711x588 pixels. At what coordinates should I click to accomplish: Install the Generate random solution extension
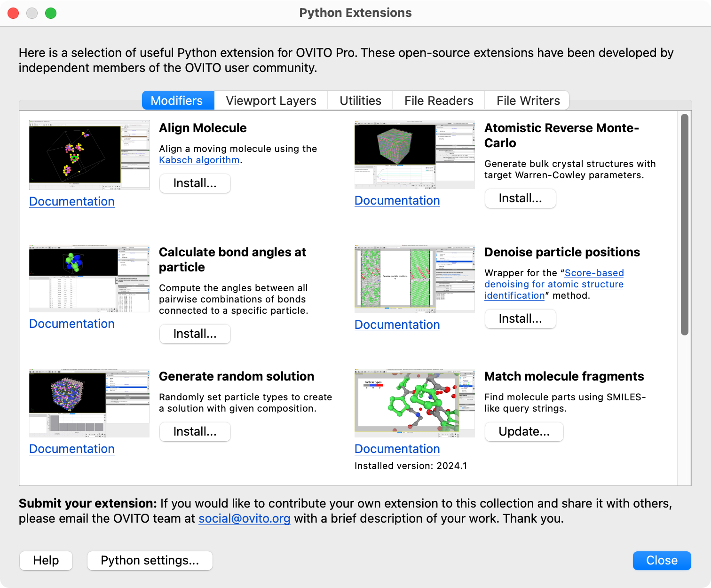(x=195, y=432)
